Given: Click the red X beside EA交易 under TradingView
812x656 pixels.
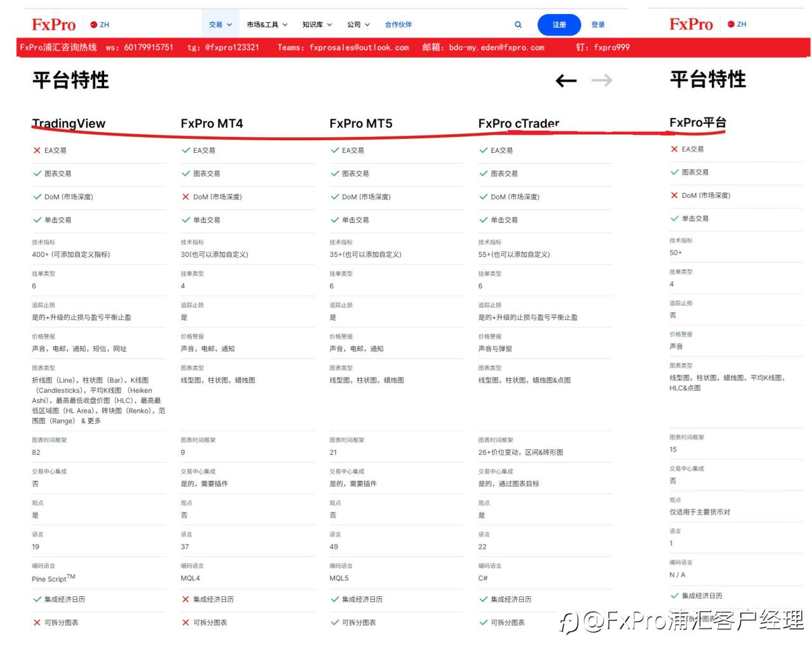Looking at the screenshot, I should 37,150.
